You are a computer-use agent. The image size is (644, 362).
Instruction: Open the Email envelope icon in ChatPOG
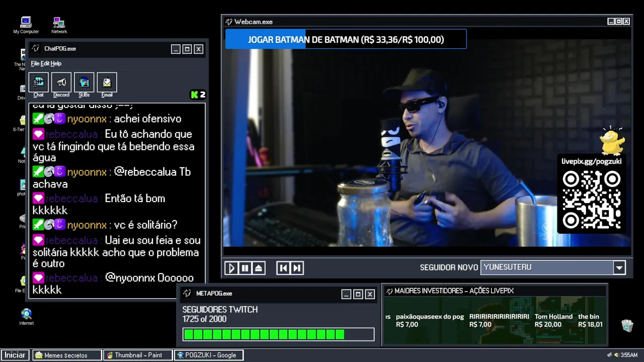pos(107,85)
